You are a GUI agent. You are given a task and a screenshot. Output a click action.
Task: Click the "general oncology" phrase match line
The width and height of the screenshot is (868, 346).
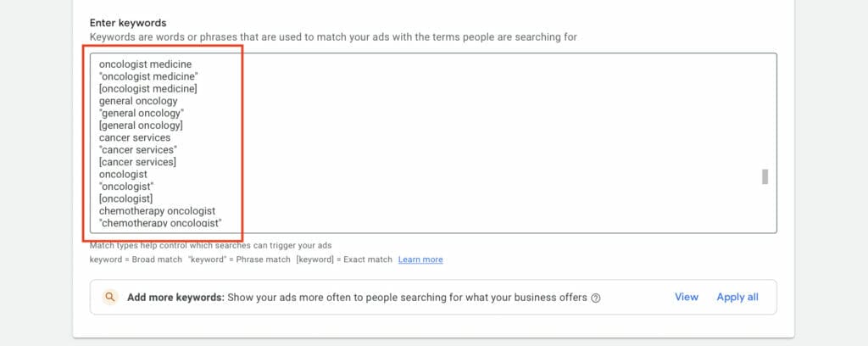tap(142, 113)
